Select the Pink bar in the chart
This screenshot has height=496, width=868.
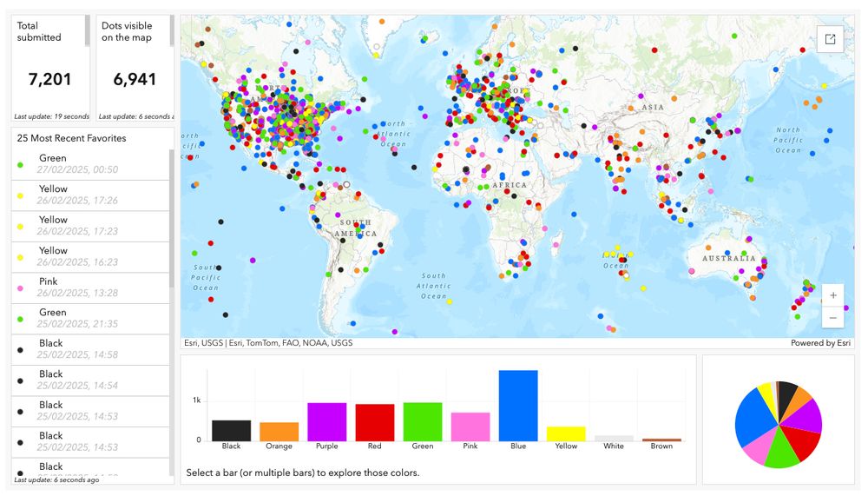pos(470,427)
